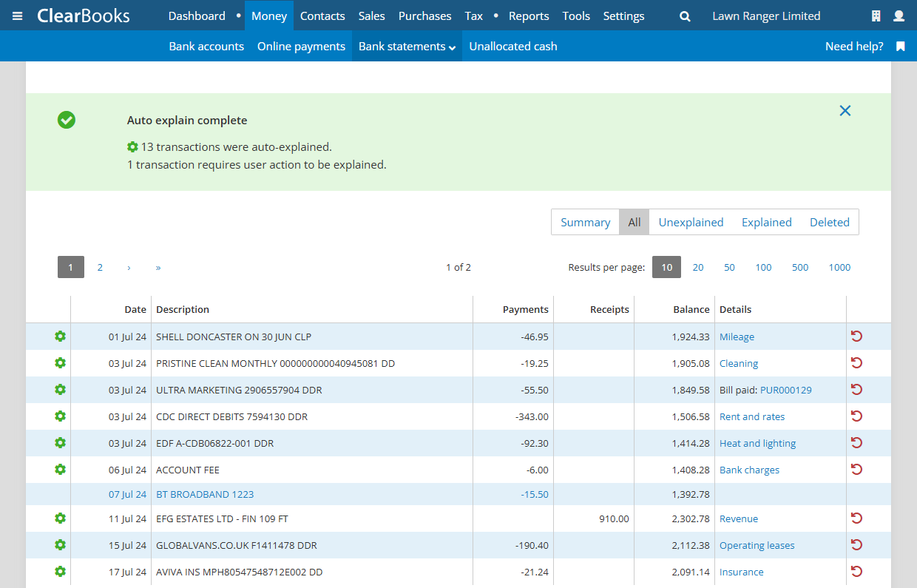The width and height of the screenshot is (917, 588).
Task: Click green gear icon on PRISTINE CLEAN row
Action: click(x=60, y=363)
